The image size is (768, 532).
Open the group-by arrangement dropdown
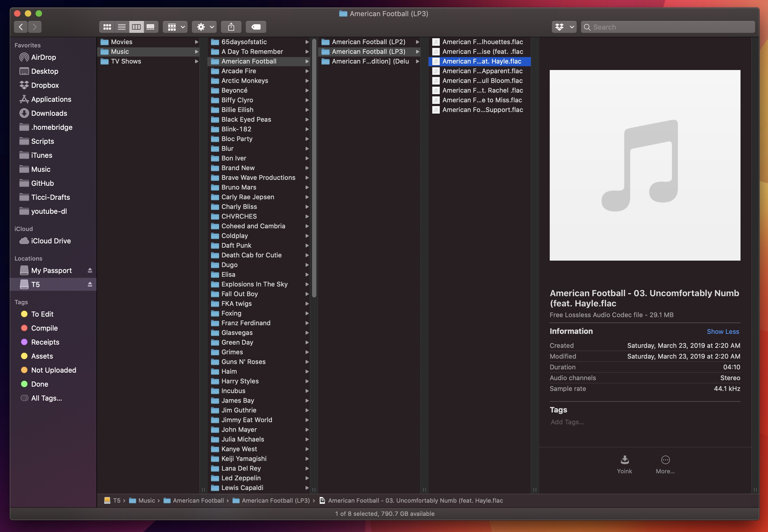tap(175, 27)
